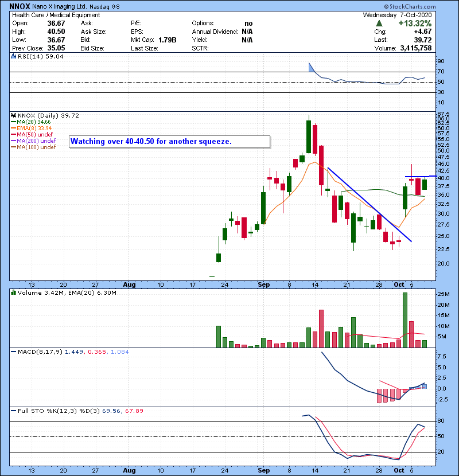The image size is (459, 476).
Task: Click the MACD value 1.449
Action: [74, 352]
